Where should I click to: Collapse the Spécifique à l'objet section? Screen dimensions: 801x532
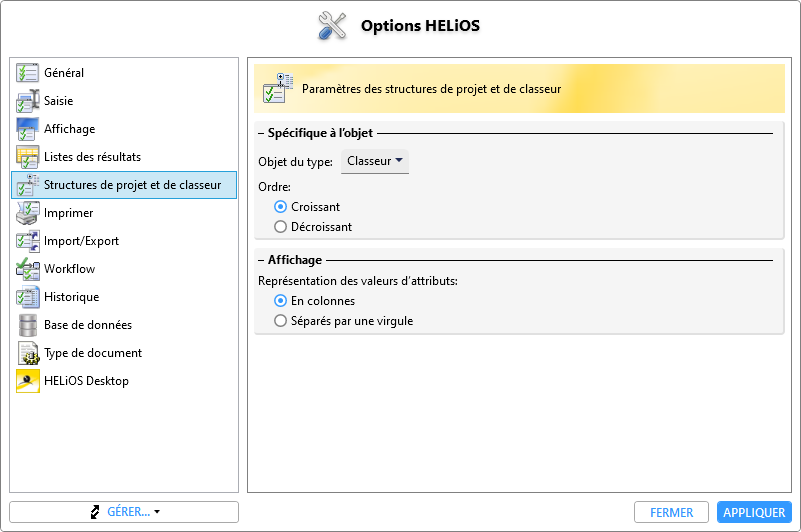[x=261, y=133]
